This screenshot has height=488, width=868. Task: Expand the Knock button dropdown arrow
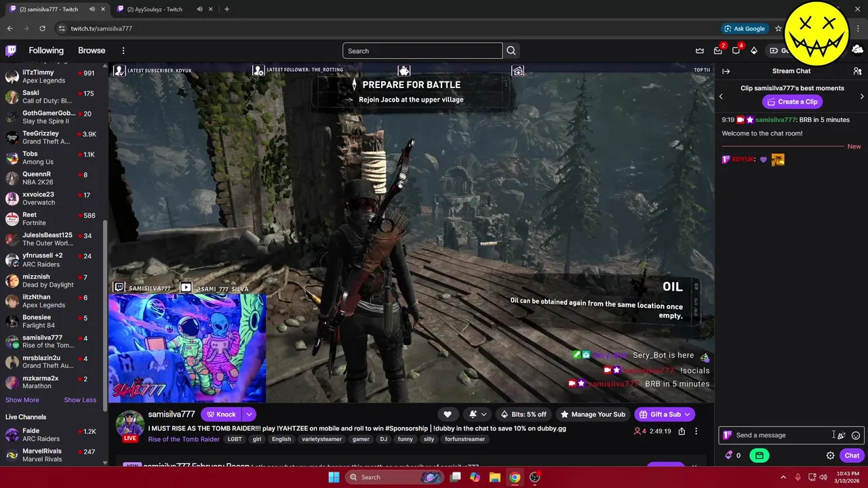pyautogui.click(x=249, y=414)
